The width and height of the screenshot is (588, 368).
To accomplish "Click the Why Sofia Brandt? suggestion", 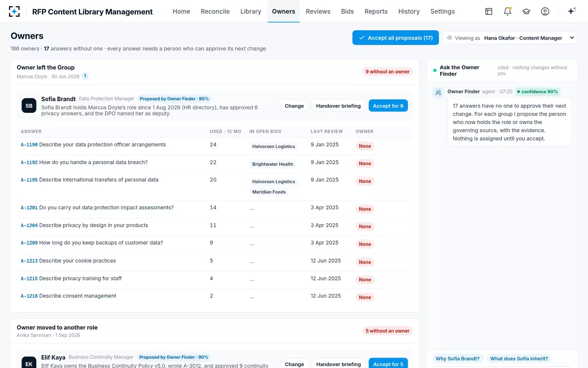I will pyautogui.click(x=458, y=359).
